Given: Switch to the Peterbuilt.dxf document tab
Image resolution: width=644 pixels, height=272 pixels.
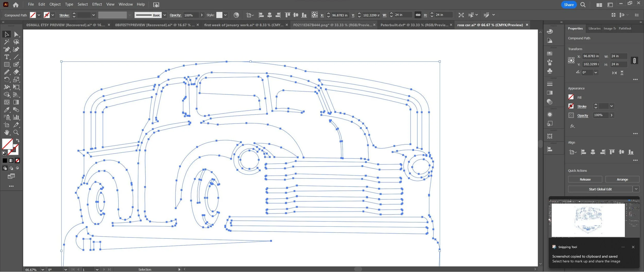Looking at the screenshot, I should tap(414, 25).
